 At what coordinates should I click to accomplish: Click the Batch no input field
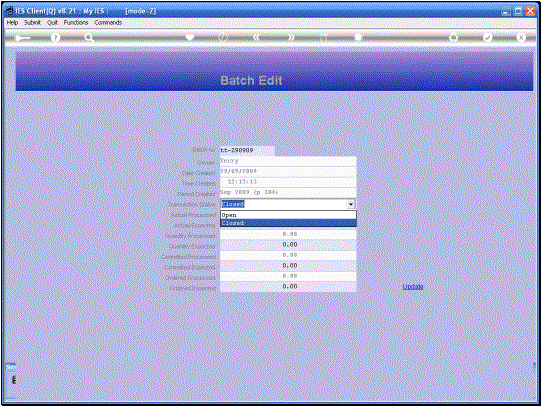(x=247, y=150)
